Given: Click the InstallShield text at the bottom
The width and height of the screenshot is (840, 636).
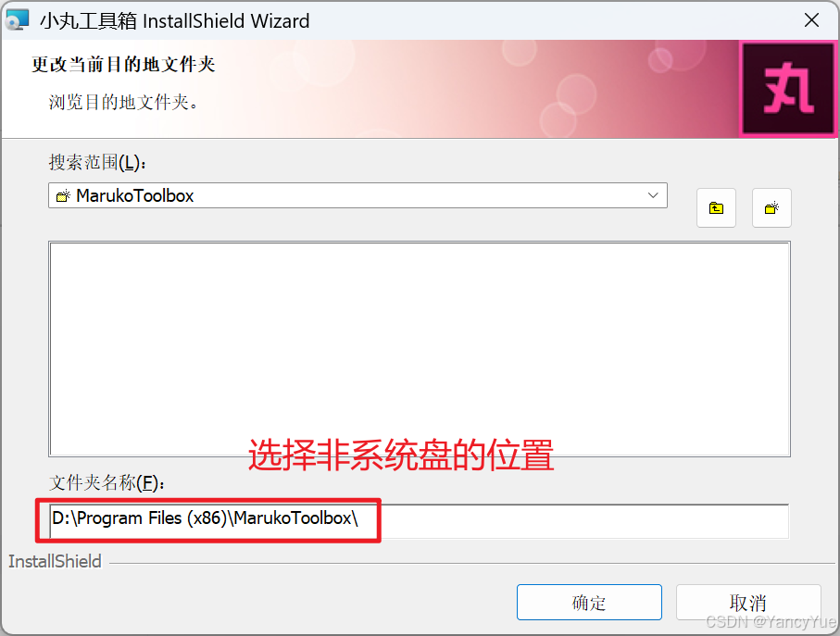Looking at the screenshot, I should coord(55,561).
